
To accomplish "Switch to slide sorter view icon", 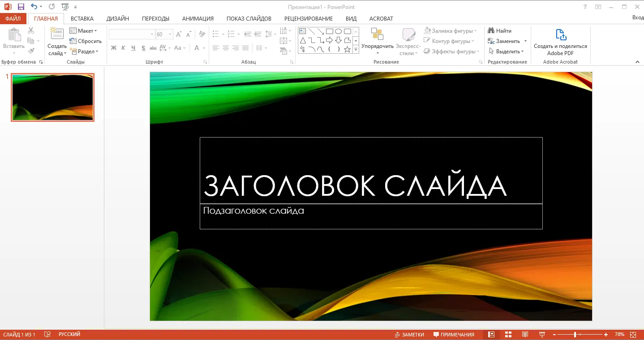I will coord(508,335).
